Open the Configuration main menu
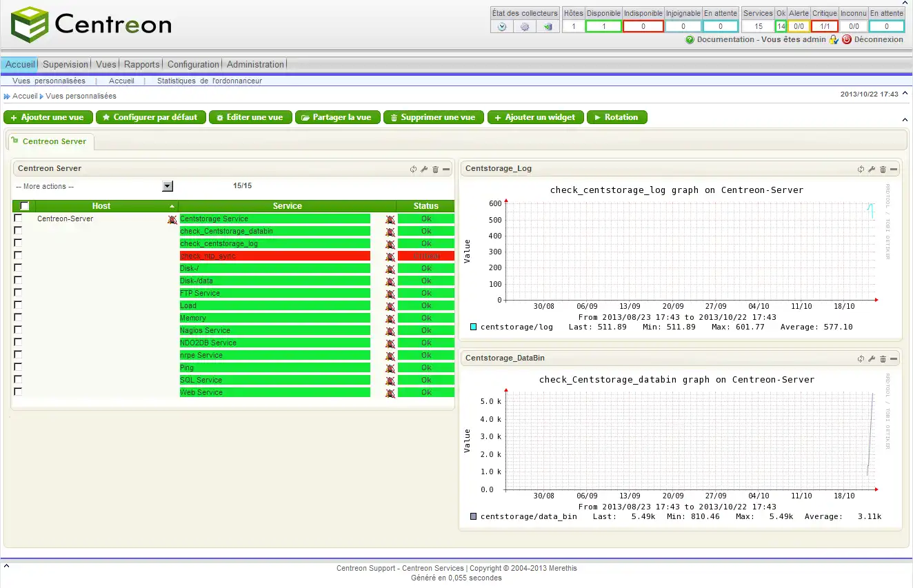The height and width of the screenshot is (588, 913). [193, 64]
